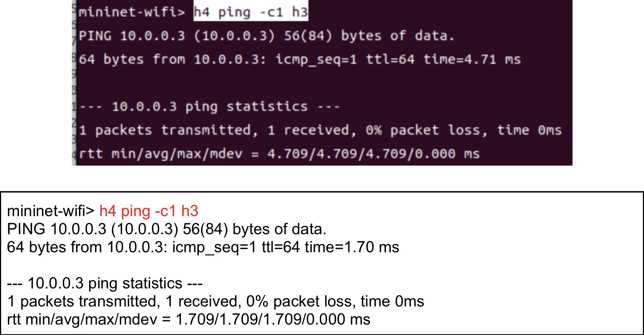This screenshot has width=644, height=335.
Task: Click ttl=64 in the terminal screenshot
Action: point(390,59)
